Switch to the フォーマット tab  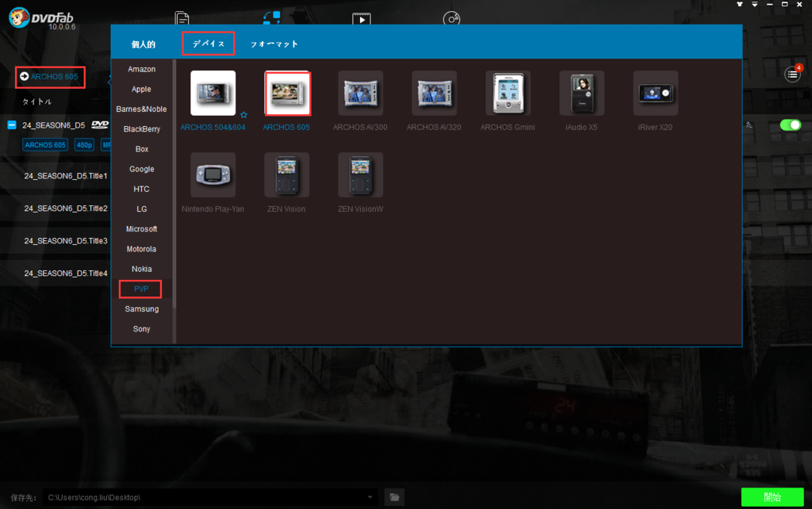click(x=274, y=44)
